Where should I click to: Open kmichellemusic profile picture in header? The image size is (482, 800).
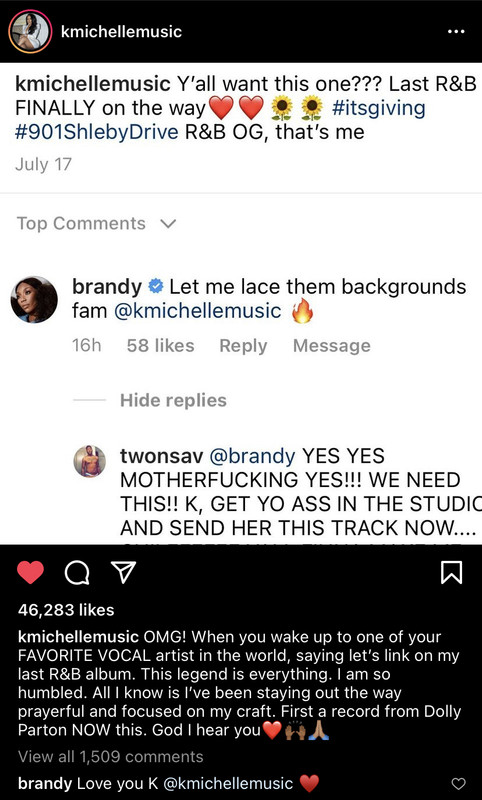(30, 31)
